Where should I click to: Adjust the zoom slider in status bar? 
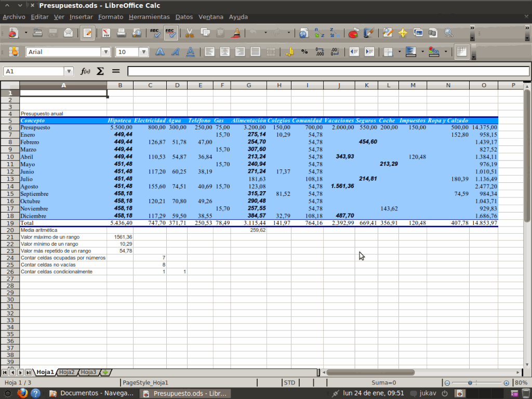coord(470,383)
